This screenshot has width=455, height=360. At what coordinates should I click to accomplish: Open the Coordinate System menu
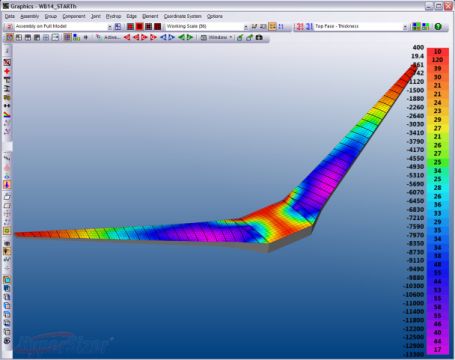183,16
